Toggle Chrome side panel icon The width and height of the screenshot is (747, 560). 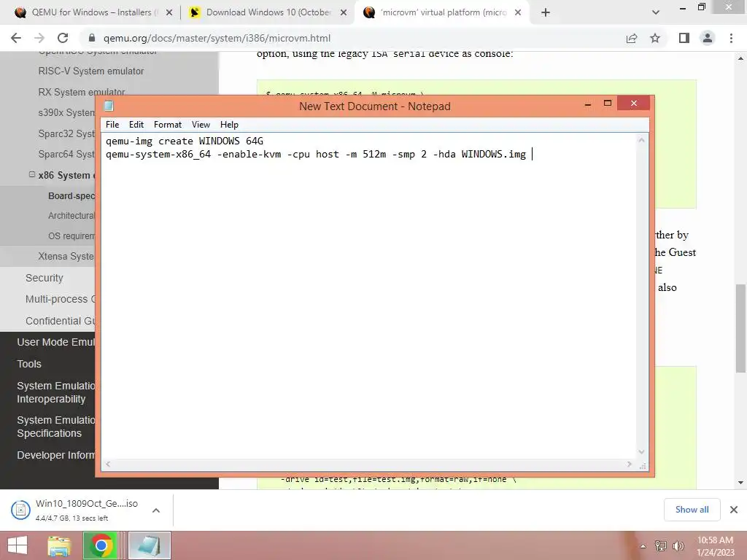pos(684,38)
